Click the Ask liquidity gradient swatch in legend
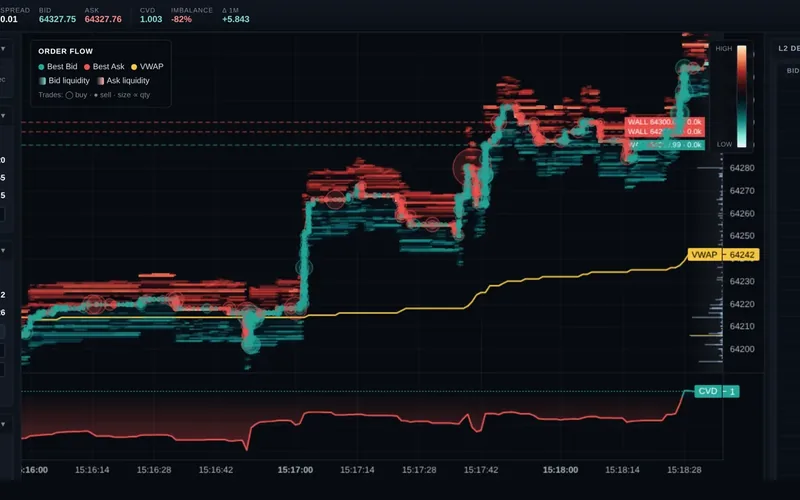800x500 pixels. [x=101, y=81]
